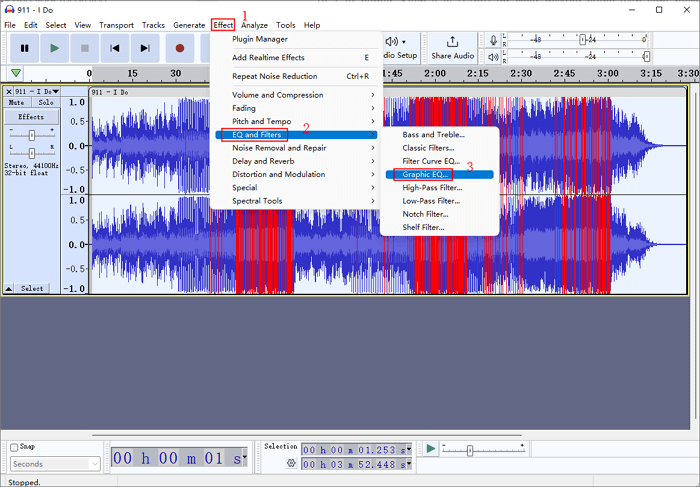Open the Seconds snap unit dropdown

[55, 464]
